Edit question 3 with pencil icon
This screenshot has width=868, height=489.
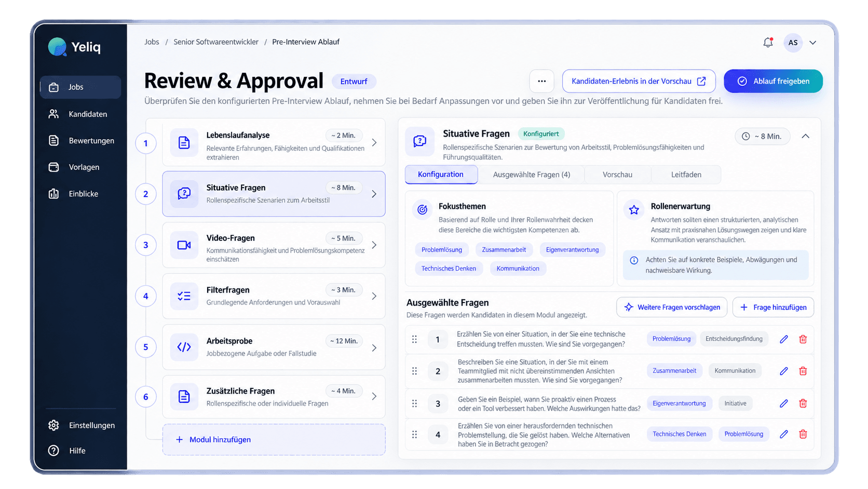tap(784, 403)
